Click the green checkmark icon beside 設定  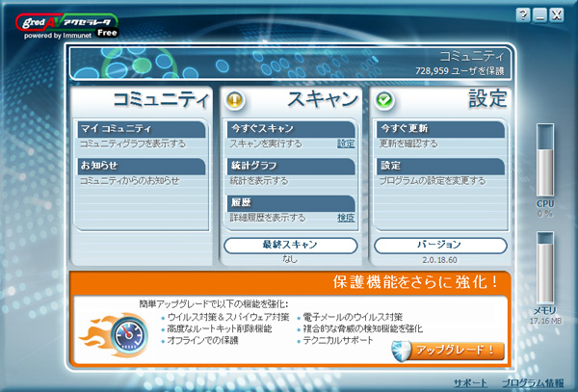tap(383, 100)
